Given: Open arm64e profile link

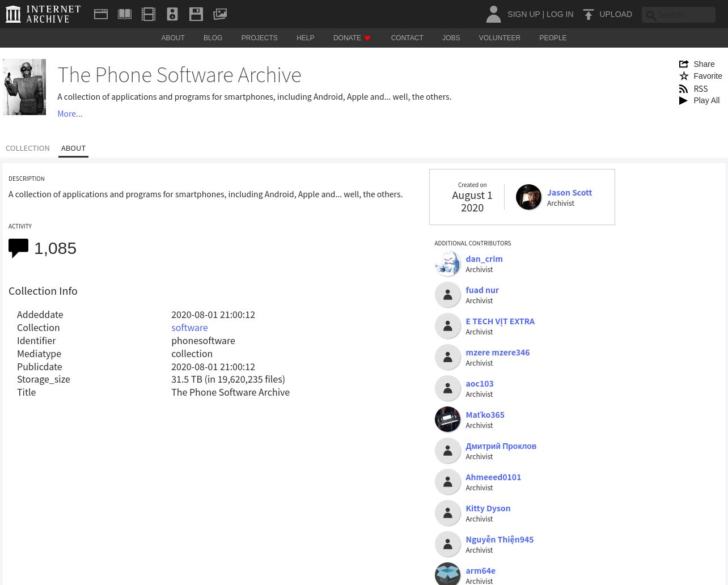Looking at the screenshot, I should (480, 571).
